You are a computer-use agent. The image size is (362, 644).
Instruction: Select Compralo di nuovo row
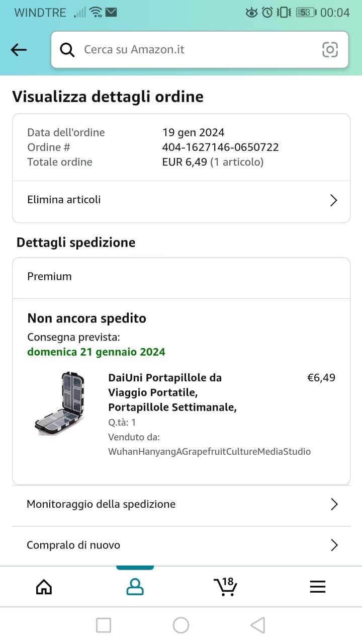tap(73, 545)
